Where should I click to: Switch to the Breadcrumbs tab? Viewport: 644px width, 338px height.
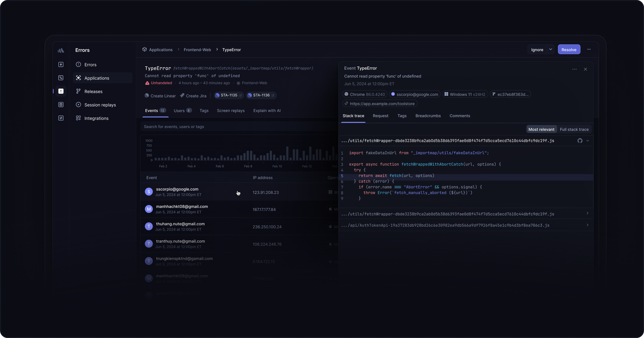tap(428, 116)
